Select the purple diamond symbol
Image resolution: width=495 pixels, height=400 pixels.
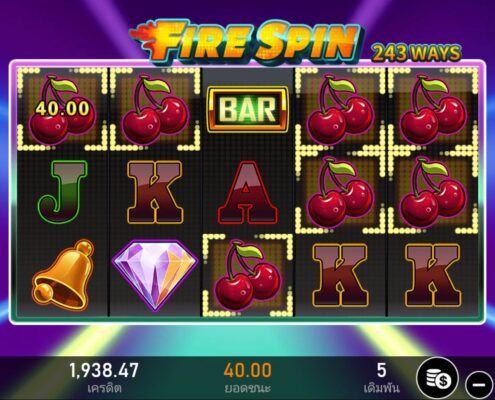point(155,275)
